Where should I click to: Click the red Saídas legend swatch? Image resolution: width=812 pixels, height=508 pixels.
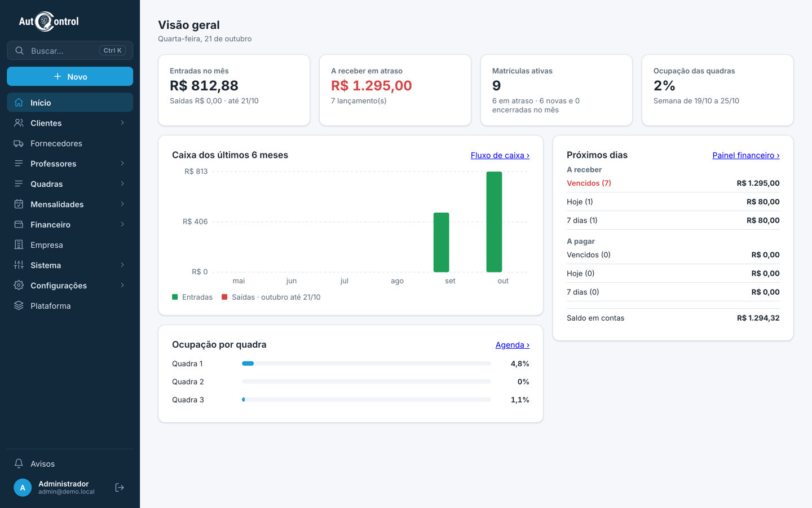coord(224,297)
